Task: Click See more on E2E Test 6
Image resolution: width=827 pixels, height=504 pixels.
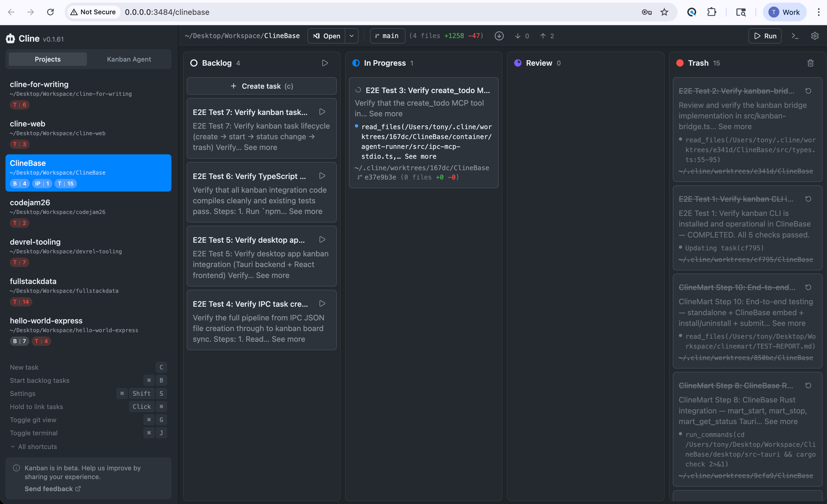Action: (x=305, y=211)
